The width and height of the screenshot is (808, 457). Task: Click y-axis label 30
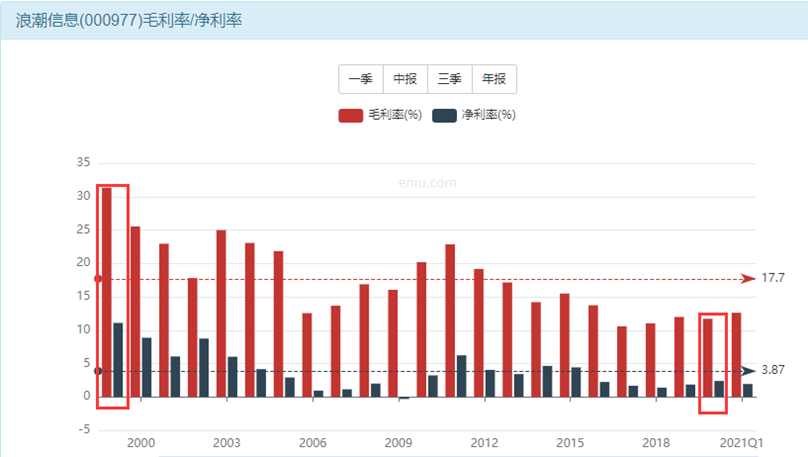83,196
